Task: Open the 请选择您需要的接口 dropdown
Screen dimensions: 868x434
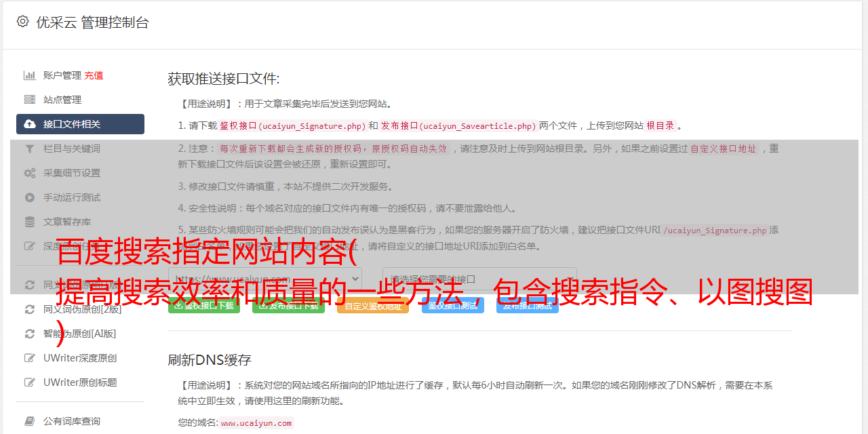Action: (479, 279)
